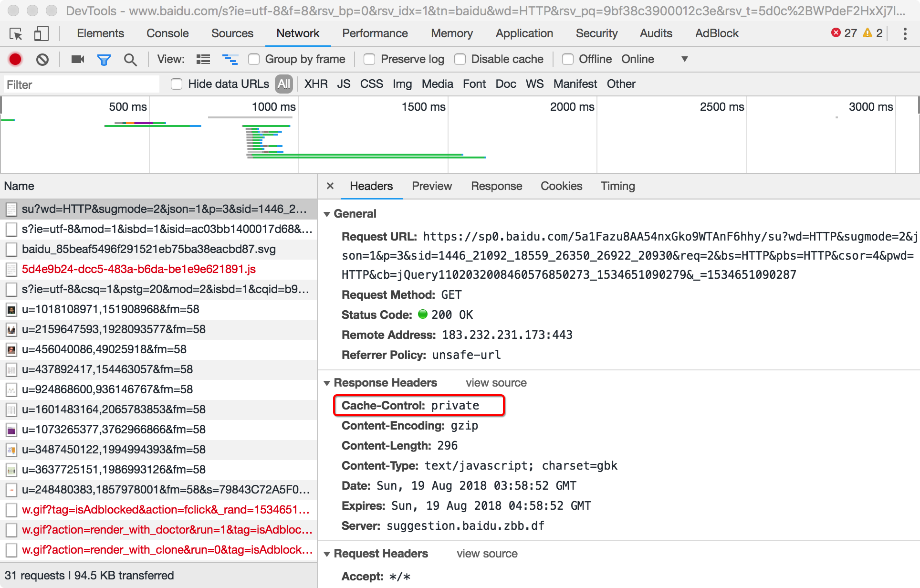Viewport: 920px width, 588px height.
Task: Filter requests by XHR type
Action: pos(316,84)
